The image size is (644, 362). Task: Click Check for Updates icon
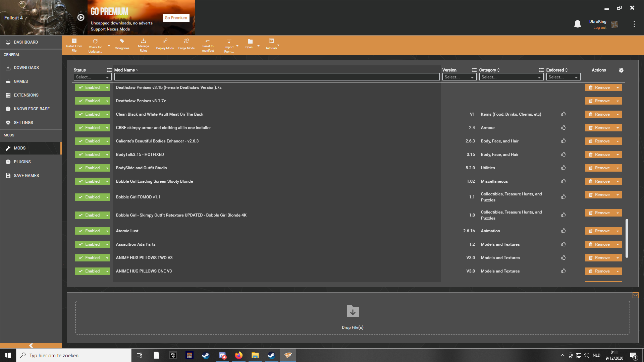click(x=95, y=41)
